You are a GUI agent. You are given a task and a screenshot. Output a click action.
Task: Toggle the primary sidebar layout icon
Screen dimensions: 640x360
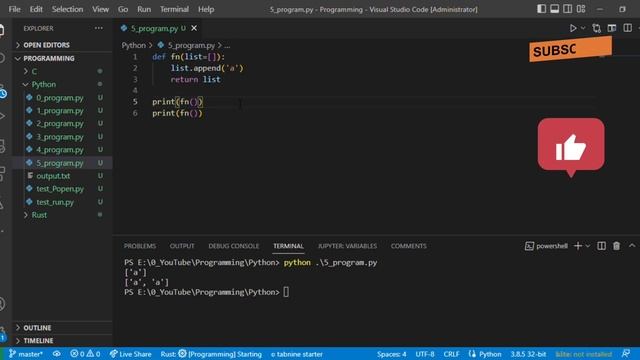541,9
